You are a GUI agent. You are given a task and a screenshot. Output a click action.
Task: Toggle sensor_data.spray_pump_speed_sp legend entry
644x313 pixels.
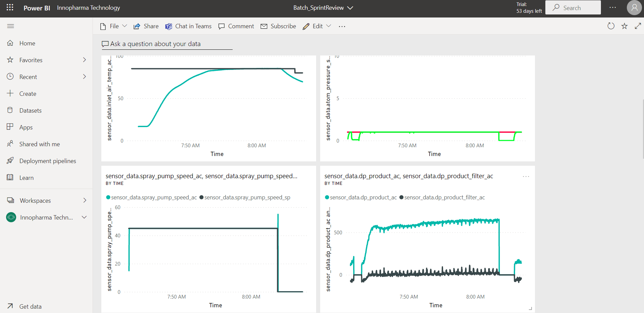247,197
